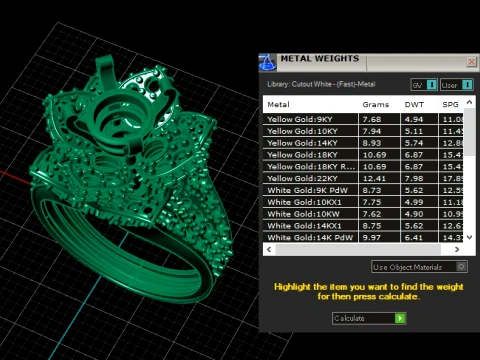This screenshot has height=360, width=480.
Task: Select the Yellow Gold:18KY row
Action: pos(363,155)
